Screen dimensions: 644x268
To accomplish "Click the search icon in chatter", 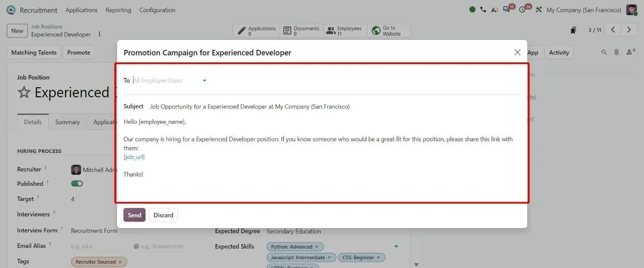I will point(604,52).
